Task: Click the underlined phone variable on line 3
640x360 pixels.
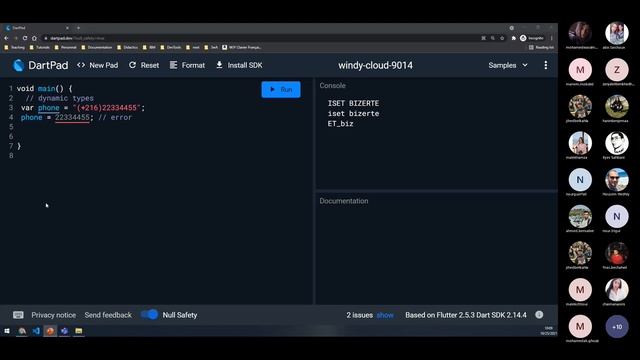Action: [x=49, y=108]
